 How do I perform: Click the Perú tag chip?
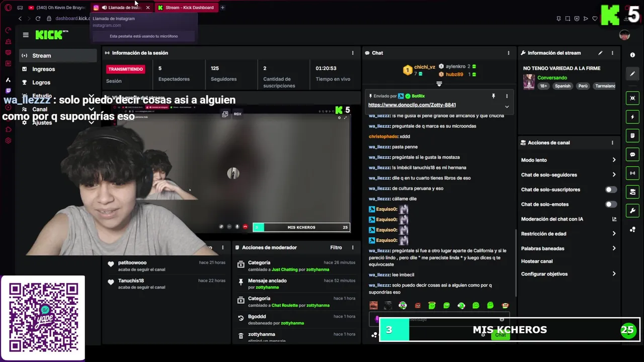583,86
